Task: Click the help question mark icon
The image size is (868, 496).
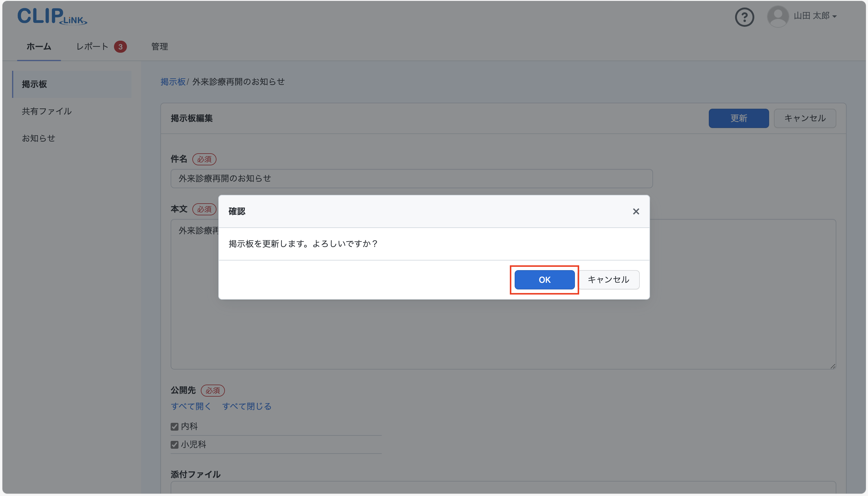Action: point(744,17)
